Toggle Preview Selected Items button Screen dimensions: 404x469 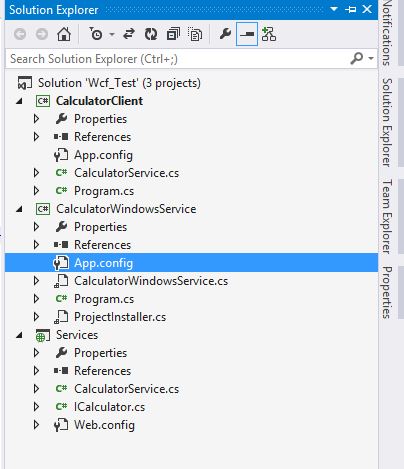[x=247, y=34]
